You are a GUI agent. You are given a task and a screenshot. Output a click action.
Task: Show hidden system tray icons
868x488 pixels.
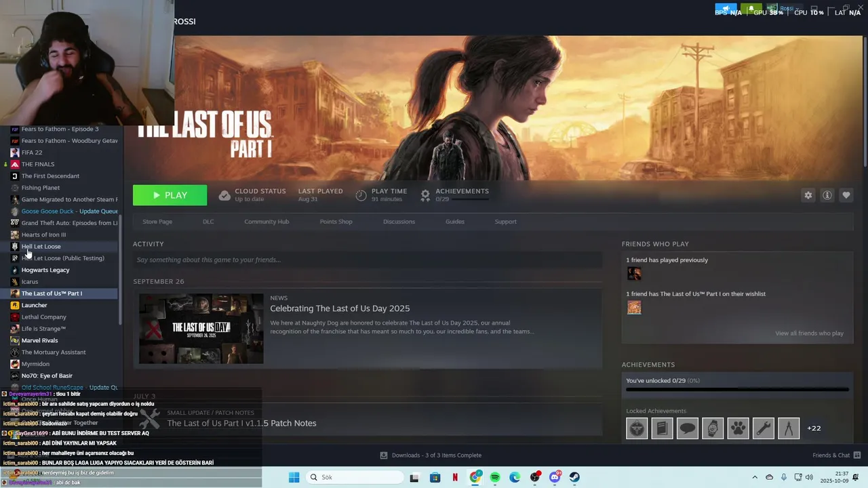[755, 477]
